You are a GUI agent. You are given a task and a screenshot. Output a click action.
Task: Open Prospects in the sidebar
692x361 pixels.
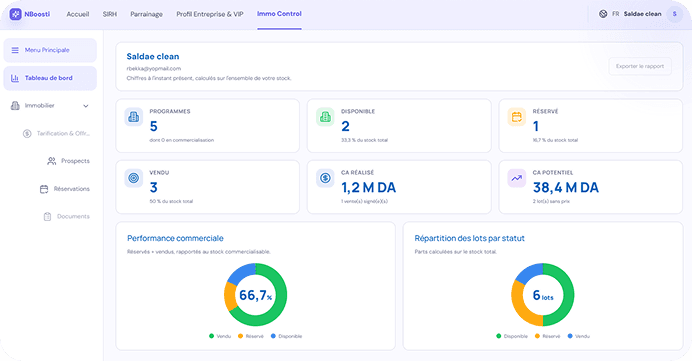[75, 161]
